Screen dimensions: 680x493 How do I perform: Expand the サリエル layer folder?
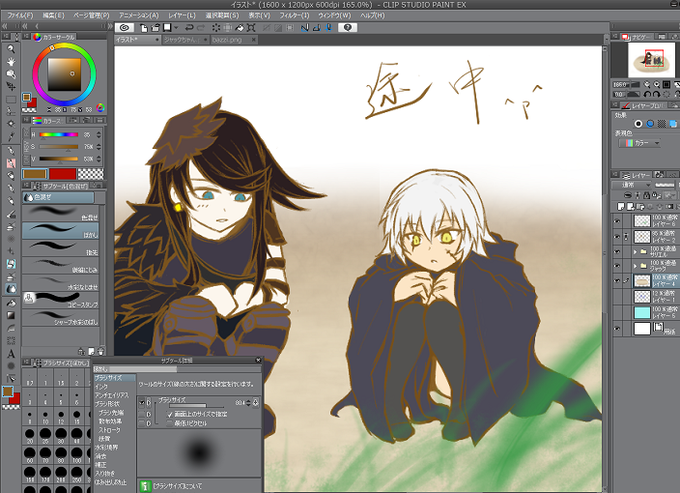point(635,251)
